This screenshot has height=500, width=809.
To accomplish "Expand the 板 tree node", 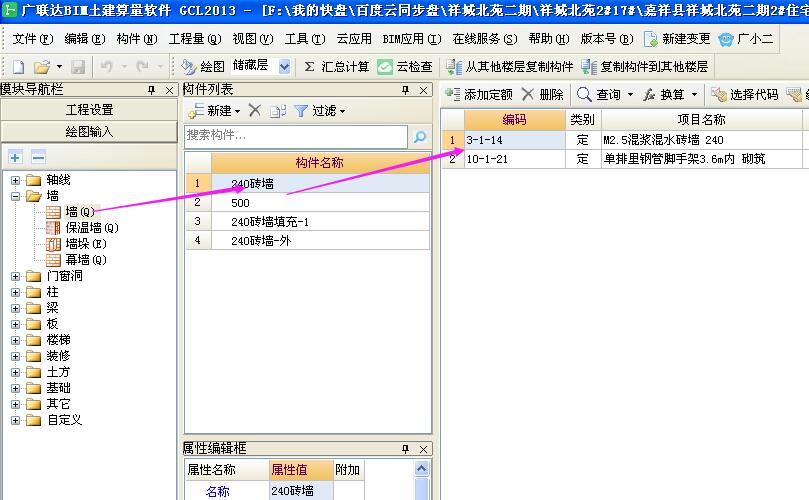I will [x=15, y=324].
